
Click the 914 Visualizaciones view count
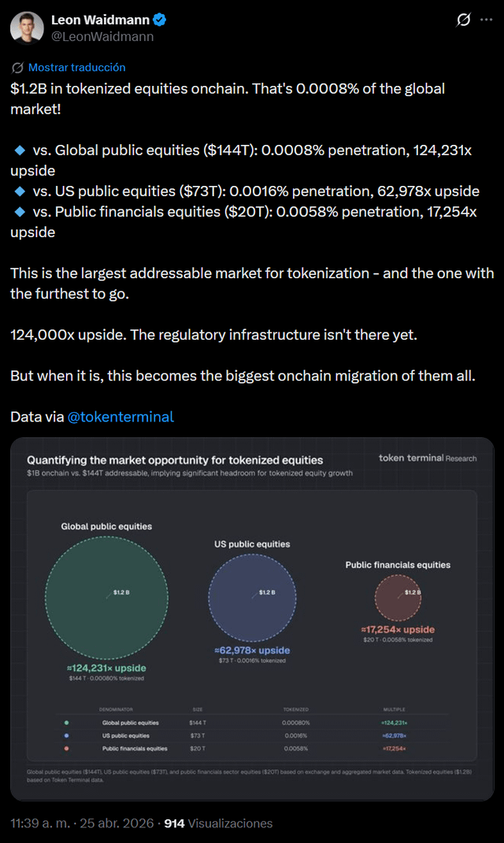pos(218,823)
